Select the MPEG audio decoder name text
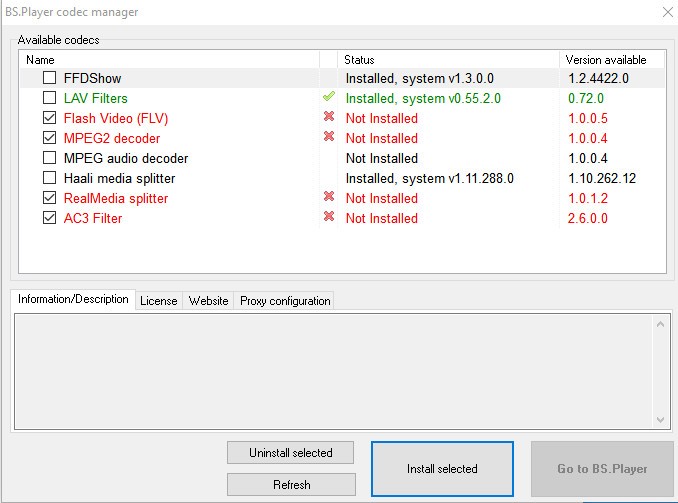678x503 pixels. pyautogui.click(x=126, y=158)
